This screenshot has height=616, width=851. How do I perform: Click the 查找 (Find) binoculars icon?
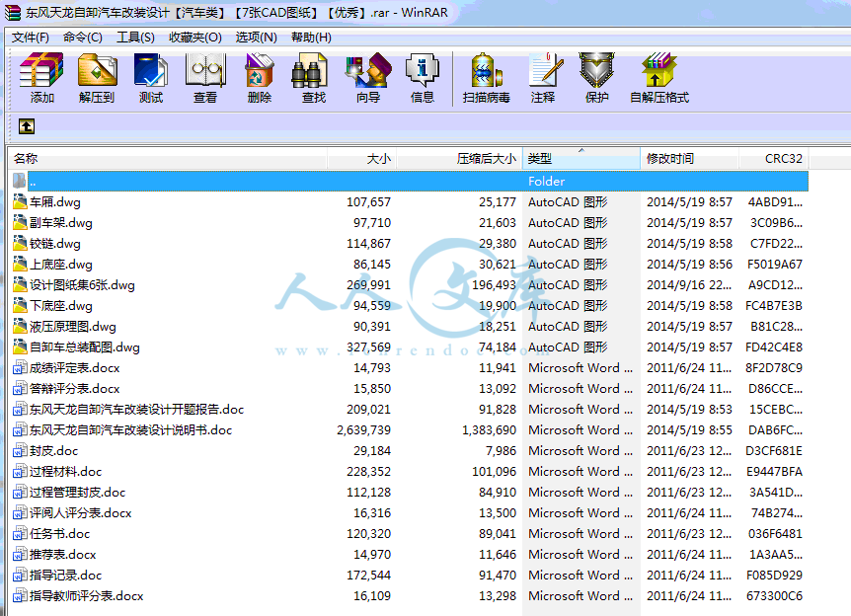(x=310, y=70)
